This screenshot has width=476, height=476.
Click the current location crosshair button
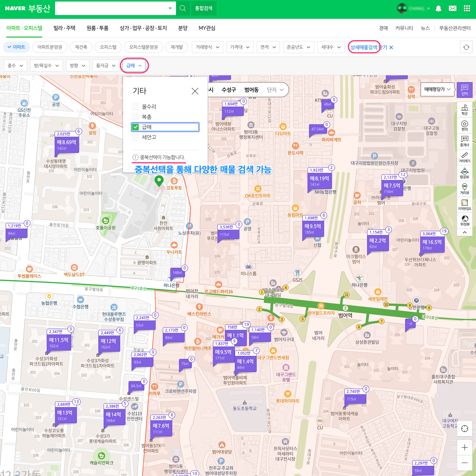[464, 429]
